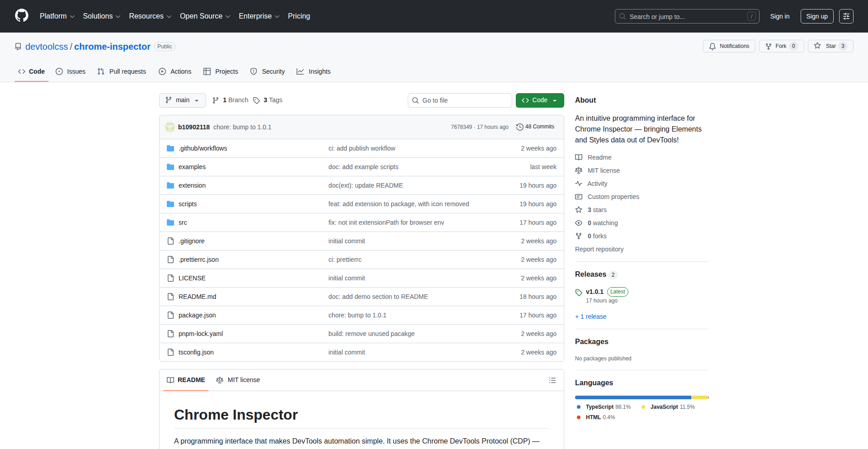Image resolution: width=868 pixels, height=449 pixels.
Task: Click the + 1 release link
Action: click(590, 317)
